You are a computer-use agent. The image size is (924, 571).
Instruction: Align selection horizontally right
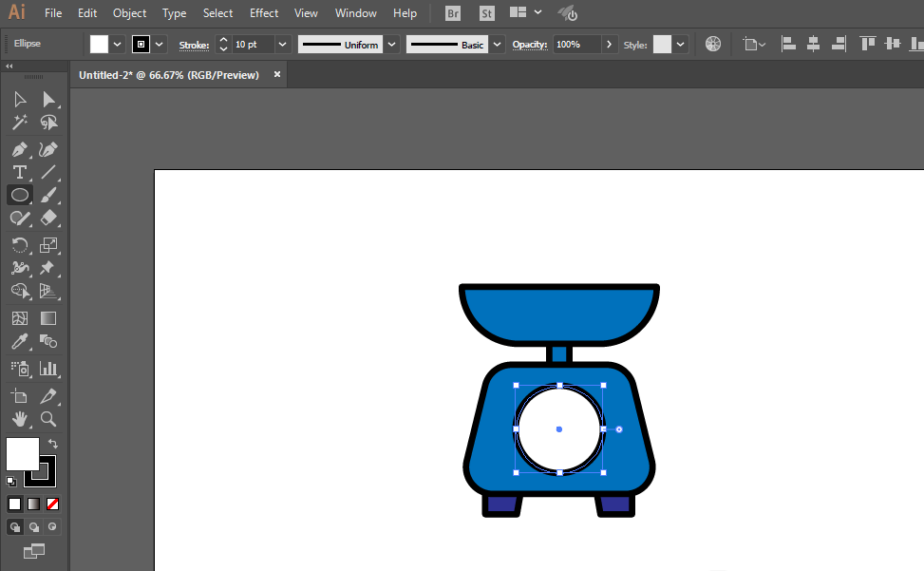click(839, 45)
